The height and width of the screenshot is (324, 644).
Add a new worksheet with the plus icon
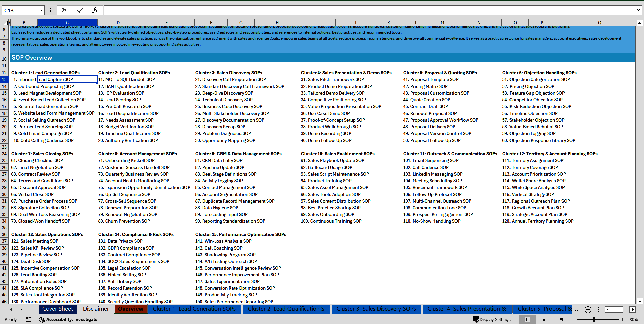588,309
